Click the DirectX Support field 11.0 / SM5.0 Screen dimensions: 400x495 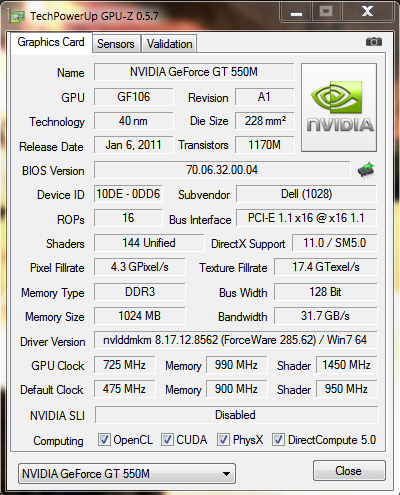335,243
